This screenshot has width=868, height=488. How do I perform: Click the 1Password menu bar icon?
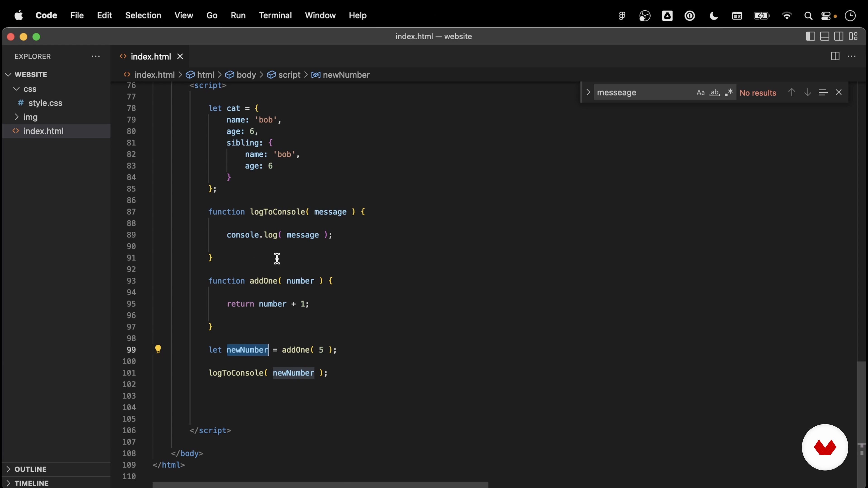[x=690, y=16]
